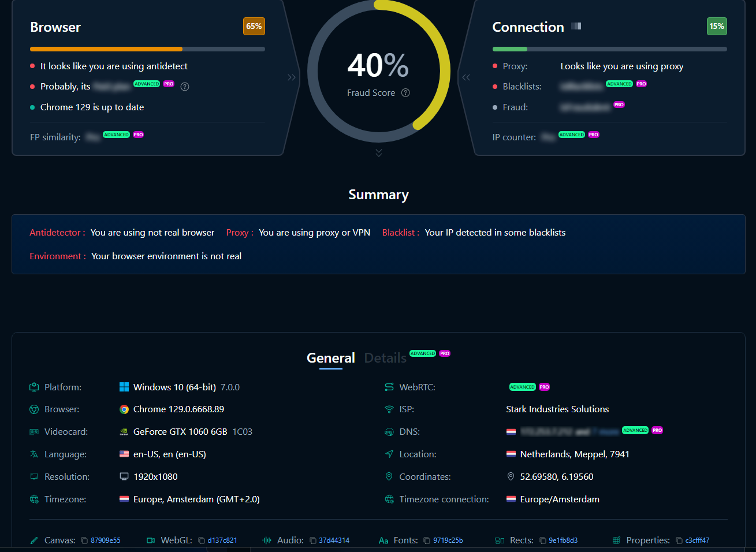
Task: Click the Videocard row label icon
Action: coord(34,432)
